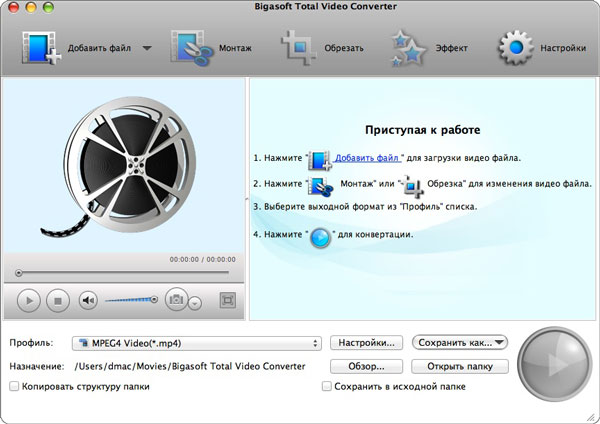
Task: Select the Обрезать crop tool icon
Action: click(x=298, y=48)
